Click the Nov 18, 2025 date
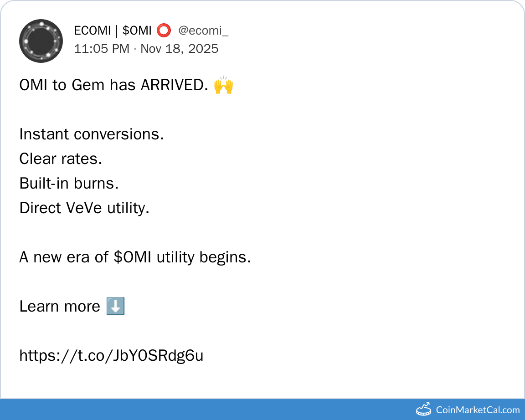This screenshot has height=420, width=525. click(180, 48)
